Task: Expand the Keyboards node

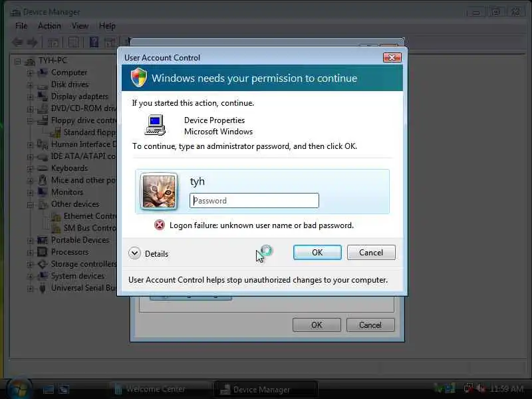Action: pos(30,169)
